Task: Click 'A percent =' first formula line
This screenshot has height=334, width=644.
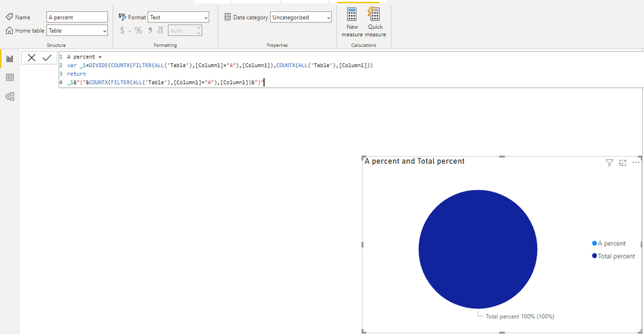Action: (84, 57)
